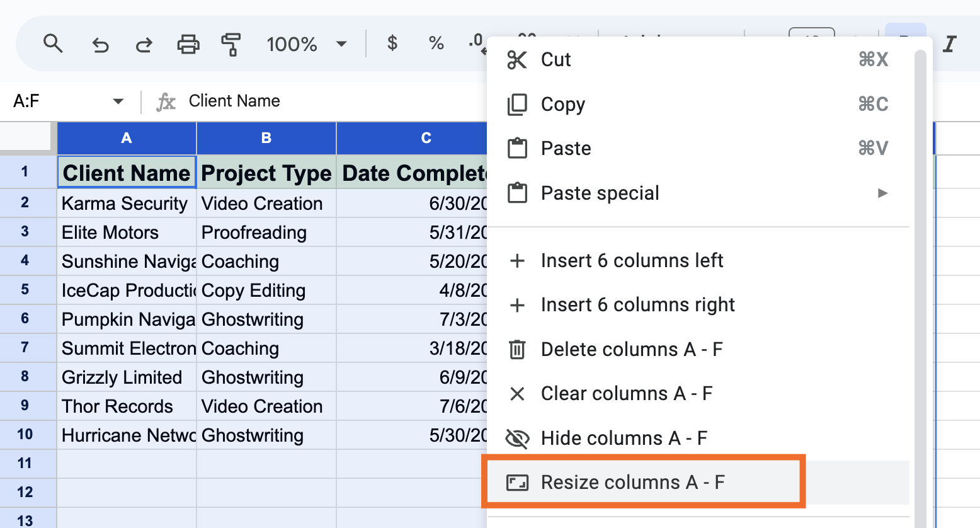Undo the last action

pos(100,44)
